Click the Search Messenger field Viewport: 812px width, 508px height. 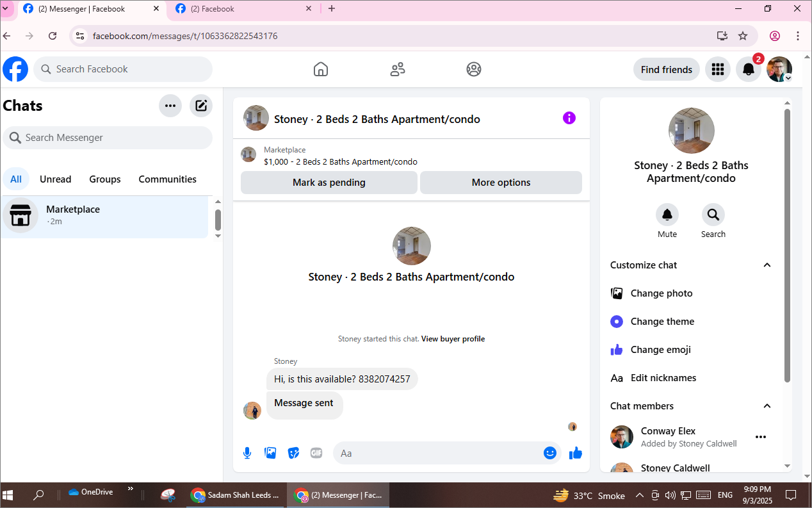click(x=108, y=138)
